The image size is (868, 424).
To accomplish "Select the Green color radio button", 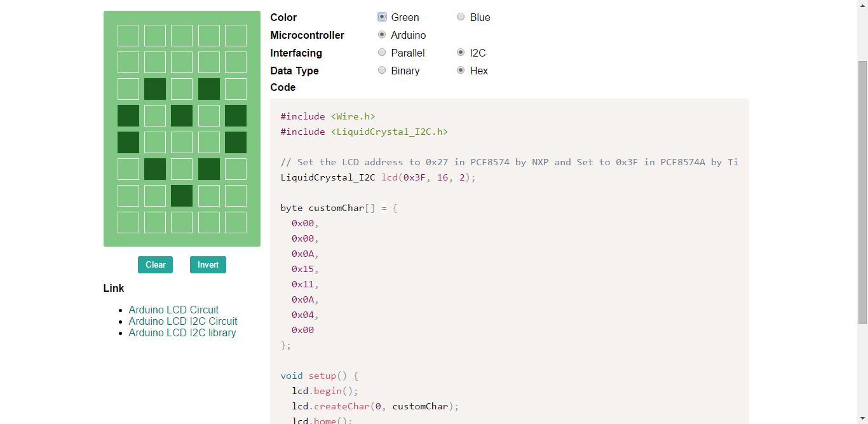I will click(382, 17).
